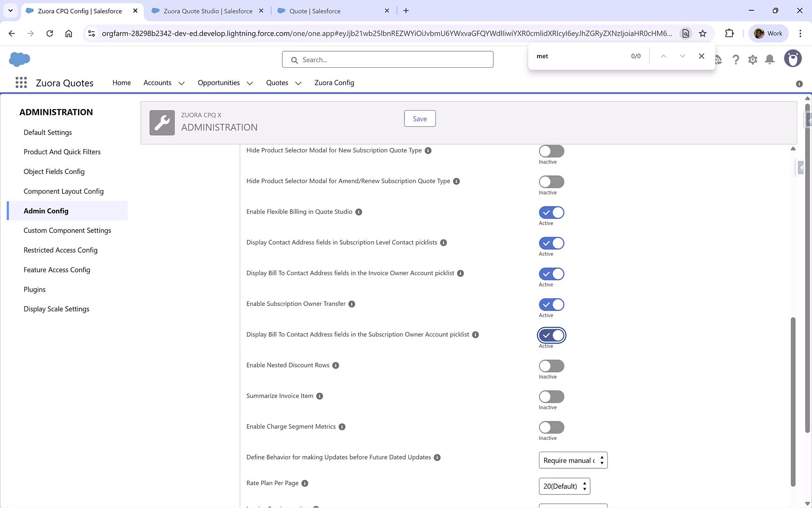
Task: Expand the Accounts navigation dropdown
Action: pyautogui.click(x=181, y=83)
